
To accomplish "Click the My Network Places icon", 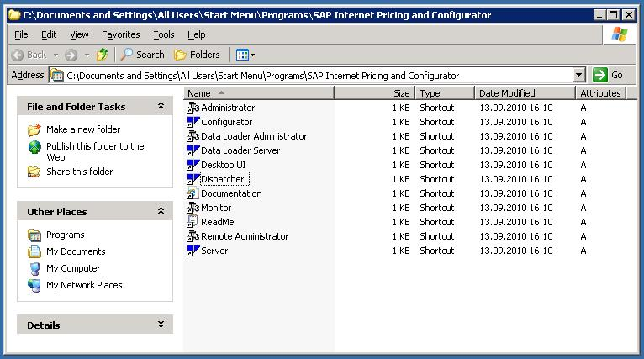I will [x=34, y=285].
